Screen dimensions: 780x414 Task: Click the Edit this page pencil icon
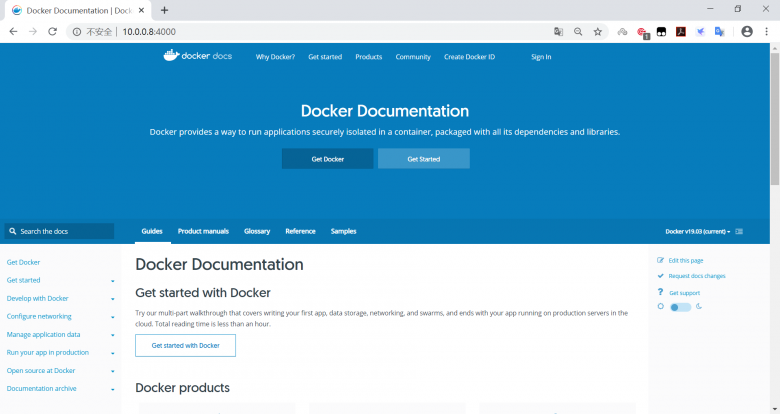[660, 260]
